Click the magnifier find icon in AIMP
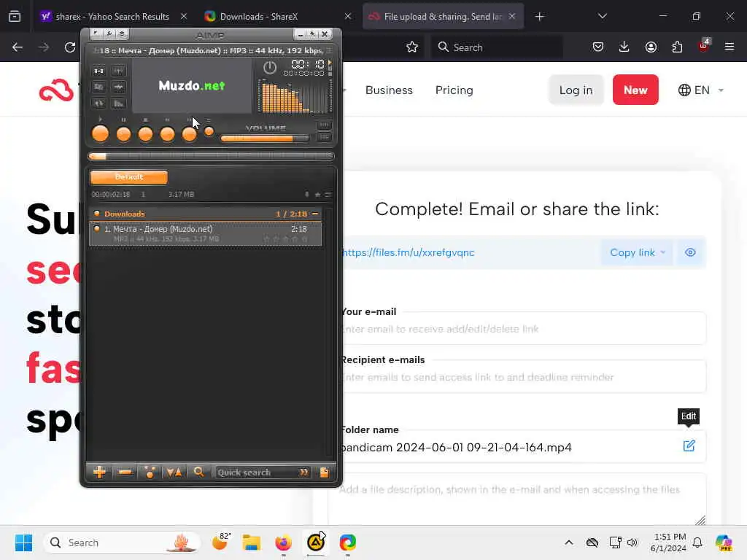747x560 pixels. click(199, 472)
